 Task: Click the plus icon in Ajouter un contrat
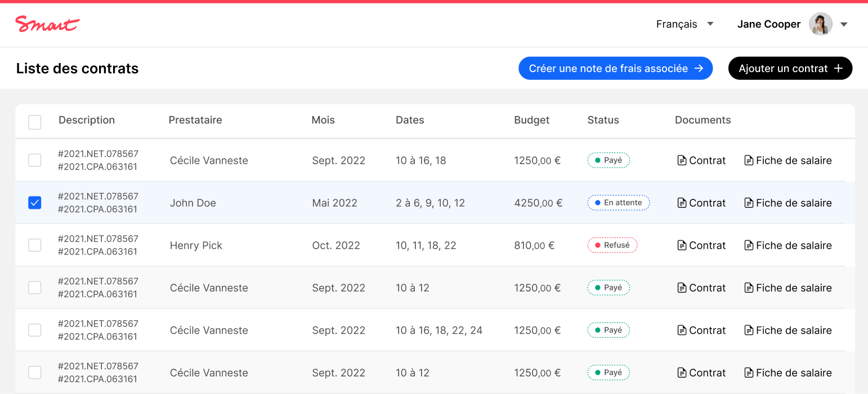pos(838,69)
